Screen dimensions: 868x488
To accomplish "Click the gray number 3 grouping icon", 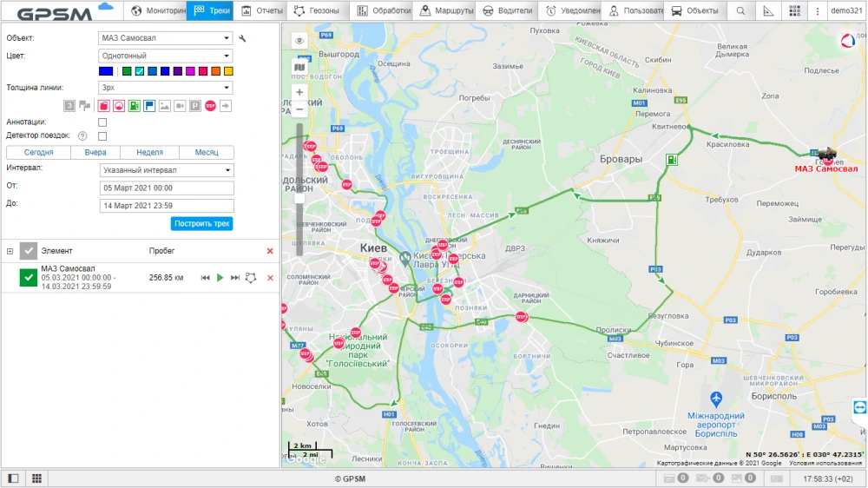I will (x=69, y=106).
